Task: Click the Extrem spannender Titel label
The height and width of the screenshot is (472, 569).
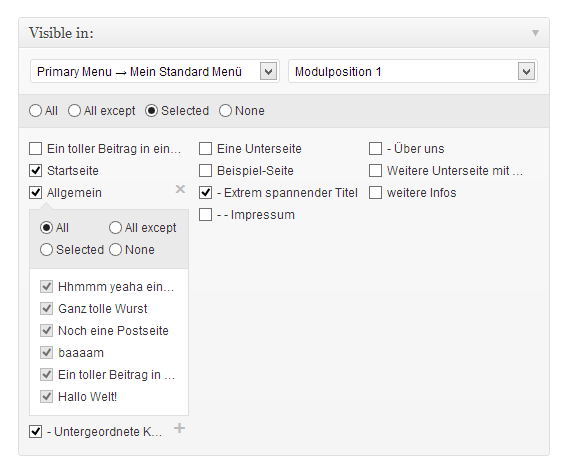Action: coord(291,193)
